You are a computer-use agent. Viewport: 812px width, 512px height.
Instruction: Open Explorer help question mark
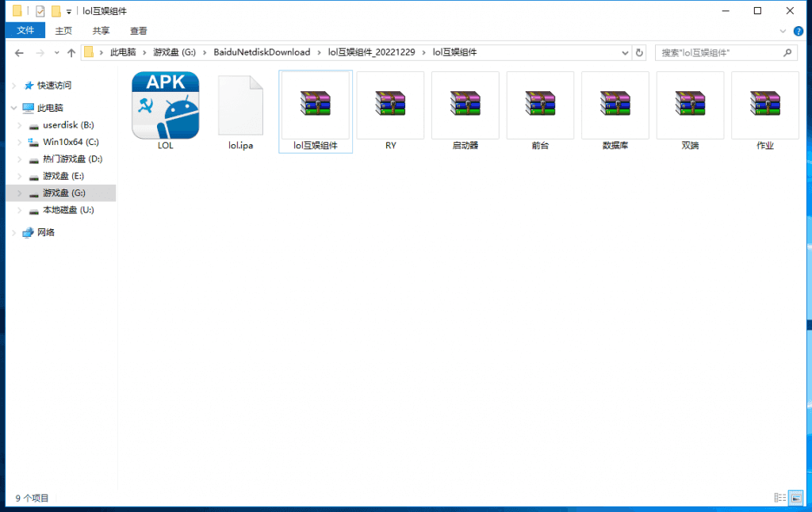[798, 31]
